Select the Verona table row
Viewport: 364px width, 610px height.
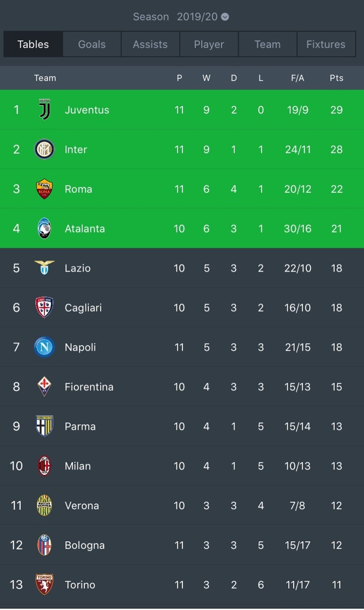[x=182, y=505]
